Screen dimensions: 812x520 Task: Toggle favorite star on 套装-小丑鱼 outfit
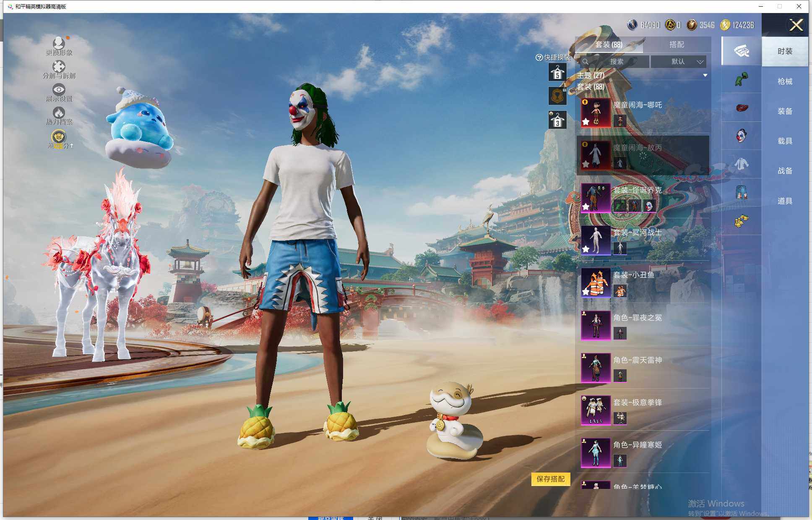click(x=586, y=291)
